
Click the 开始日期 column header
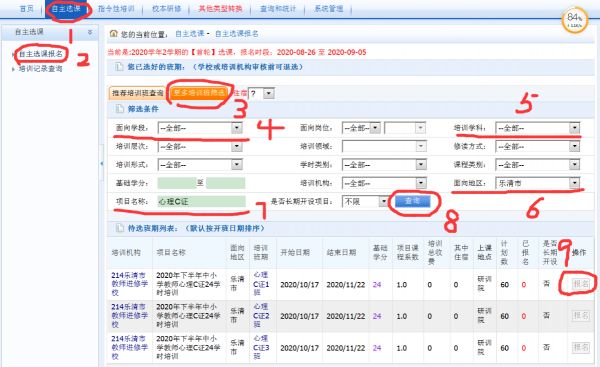pyautogui.click(x=295, y=253)
